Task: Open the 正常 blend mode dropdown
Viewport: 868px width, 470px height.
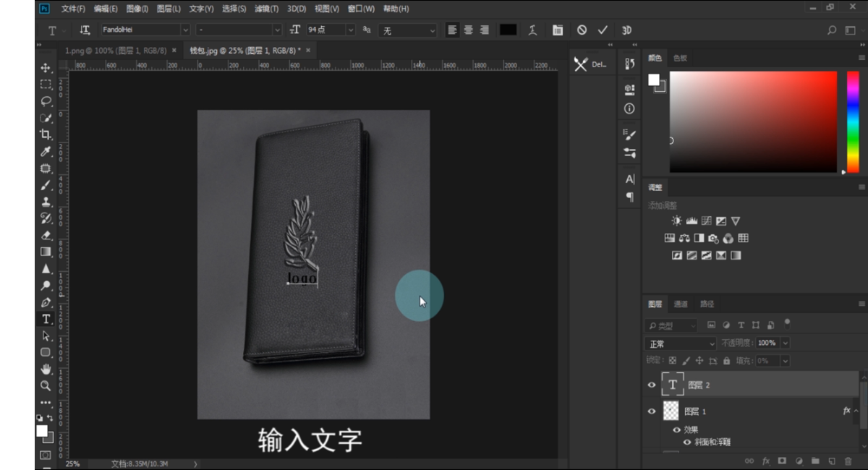Action: [x=681, y=343]
